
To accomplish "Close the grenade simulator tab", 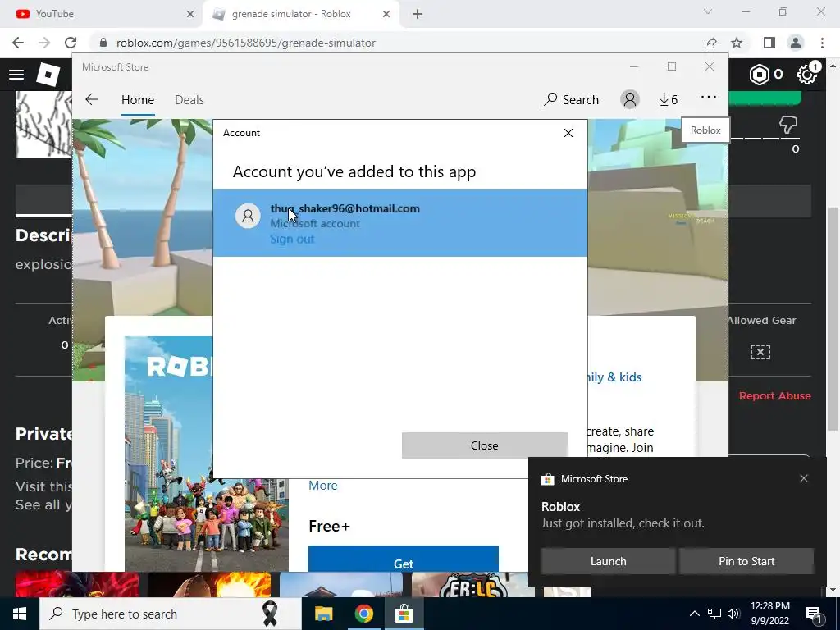I will click(386, 15).
